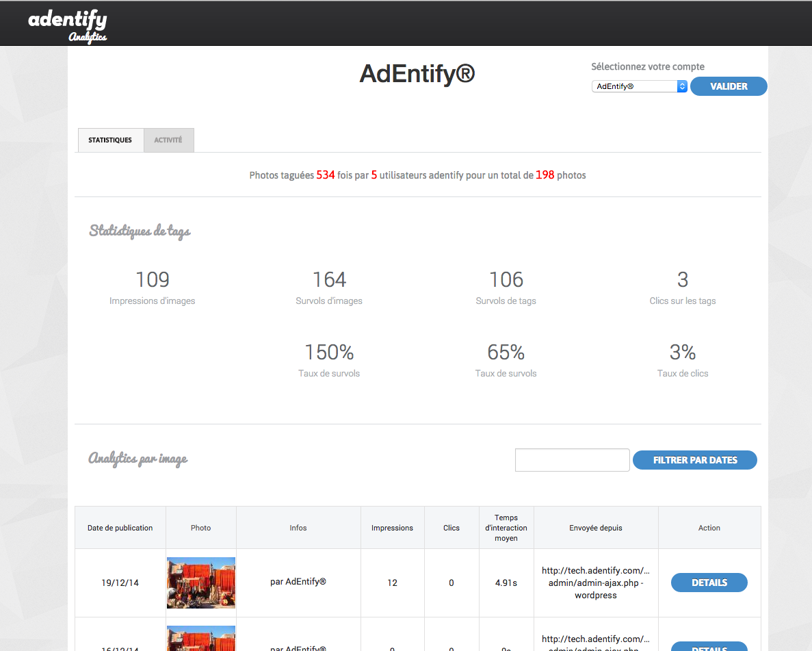Viewport: 812px width, 651px height.
Task: Switch to the ACTIVITÉ tab
Action: pyautogui.click(x=168, y=140)
